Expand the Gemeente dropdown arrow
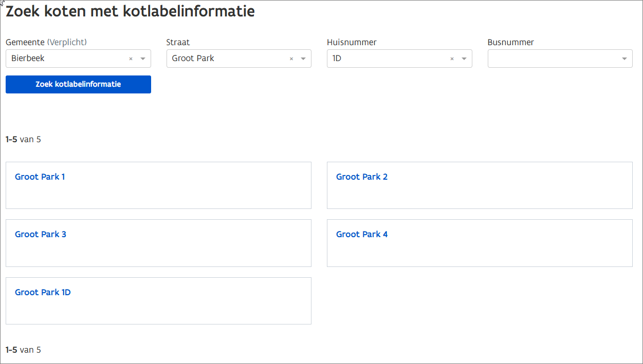The image size is (643, 364). click(x=143, y=59)
